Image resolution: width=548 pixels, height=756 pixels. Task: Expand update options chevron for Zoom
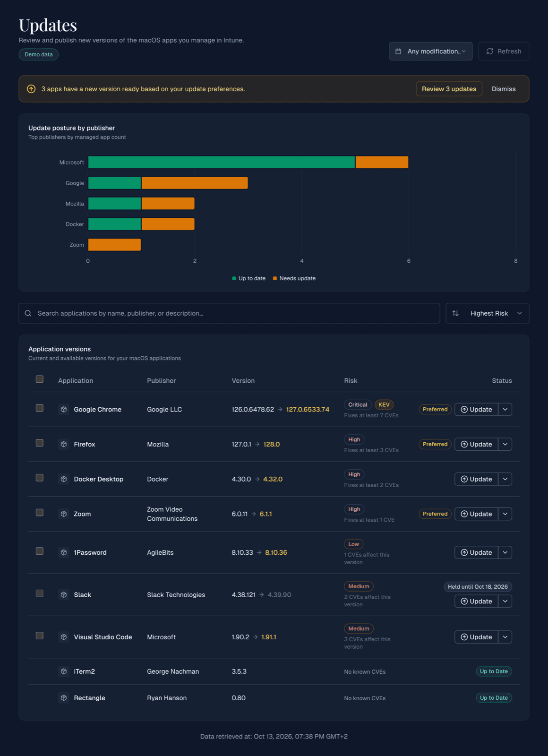tap(505, 514)
